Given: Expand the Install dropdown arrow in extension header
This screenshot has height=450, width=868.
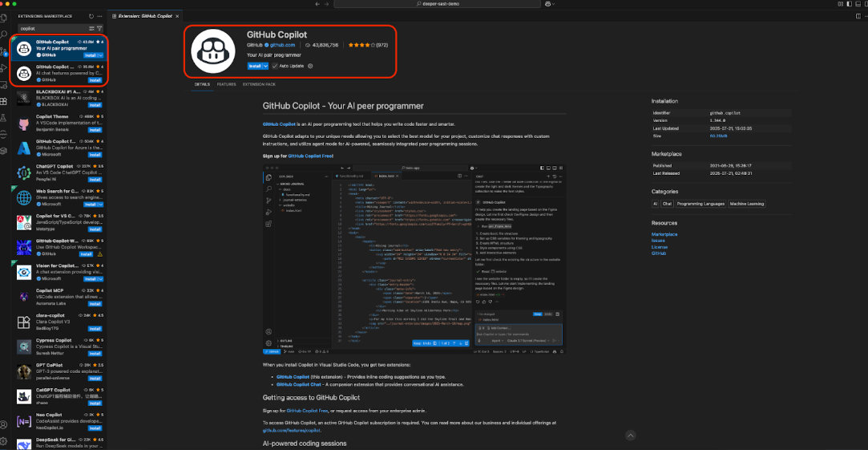Looking at the screenshot, I should 264,66.
